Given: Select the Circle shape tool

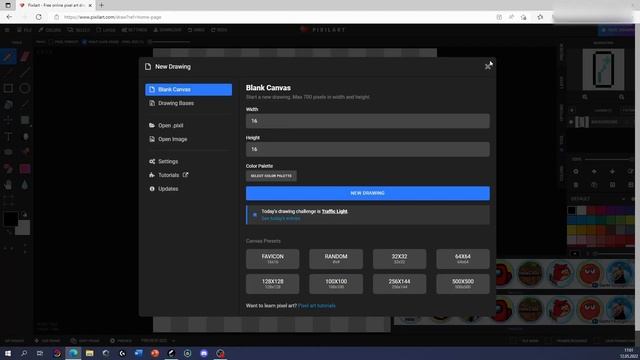Looking at the screenshot, I should pyautogui.click(x=25, y=88).
